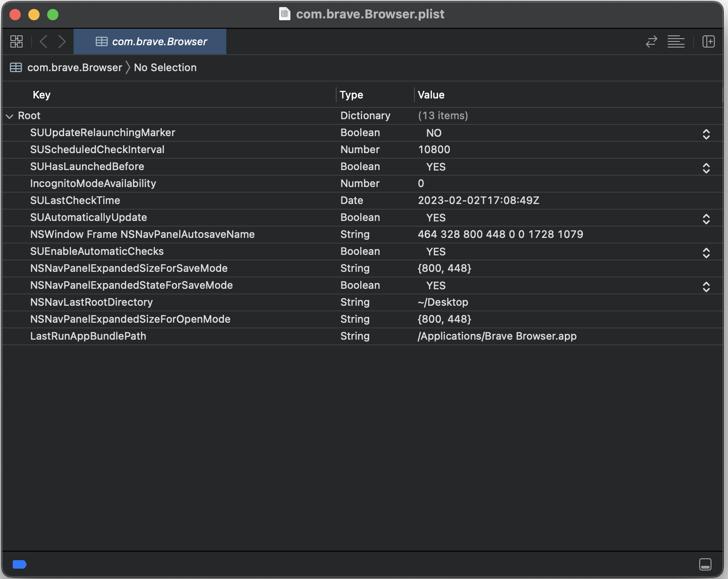The width and height of the screenshot is (728, 579).
Task: Select the NSNavPanelExpandedSizeForOpenMode key
Action: [x=130, y=319]
